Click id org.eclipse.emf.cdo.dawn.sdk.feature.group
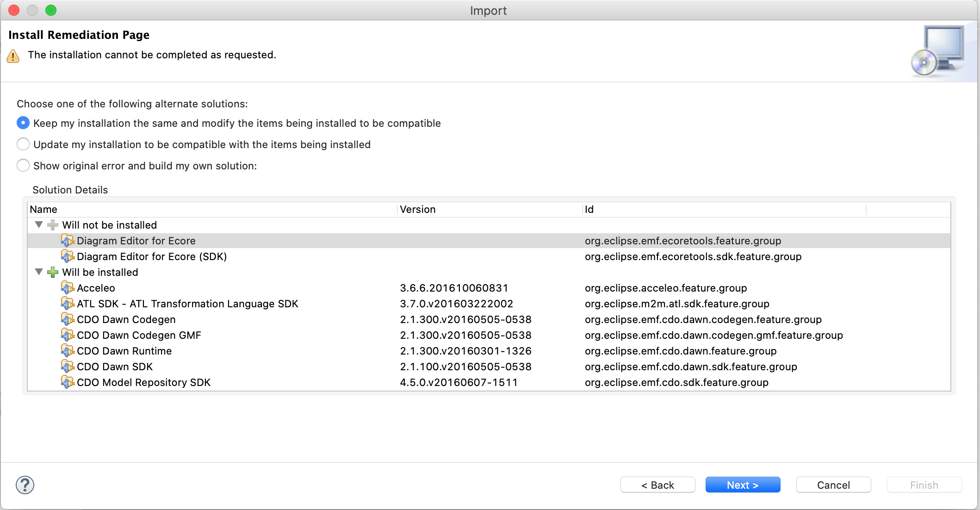Viewport: 980px width, 510px height. click(x=691, y=367)
